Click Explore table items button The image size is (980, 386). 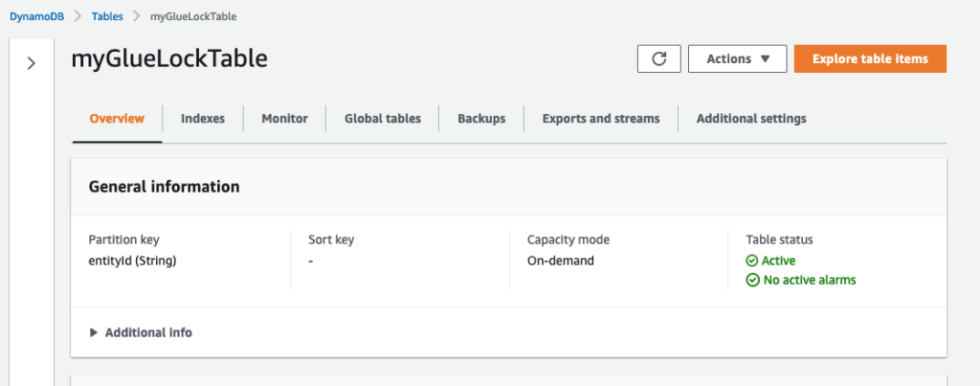(870, 58)
